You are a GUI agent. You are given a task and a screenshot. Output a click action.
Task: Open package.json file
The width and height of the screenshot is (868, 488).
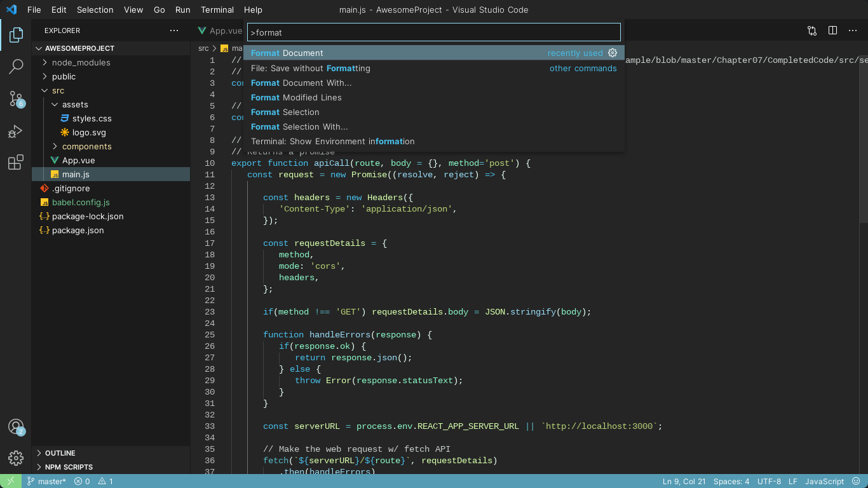tap(111, 230)
